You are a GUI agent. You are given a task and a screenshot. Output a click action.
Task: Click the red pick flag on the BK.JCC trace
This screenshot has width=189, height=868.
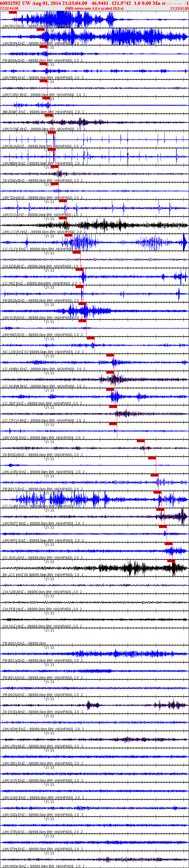pyautogui.click(x=171, y=561)
